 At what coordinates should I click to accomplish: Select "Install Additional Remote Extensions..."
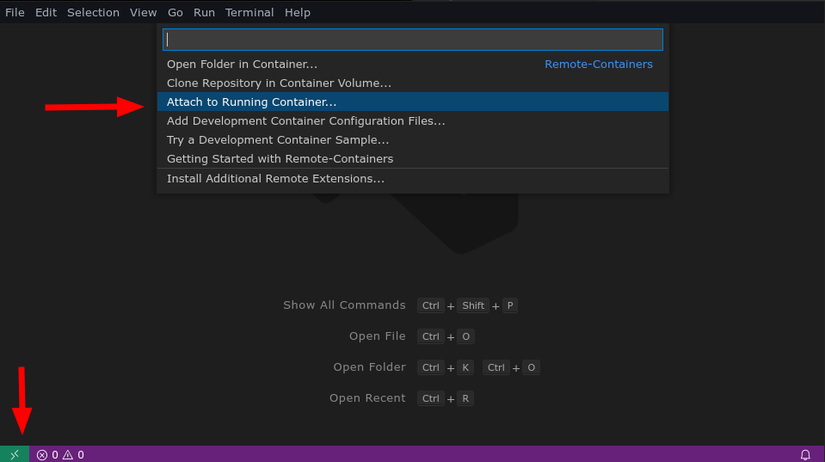[x=275, y=179]
